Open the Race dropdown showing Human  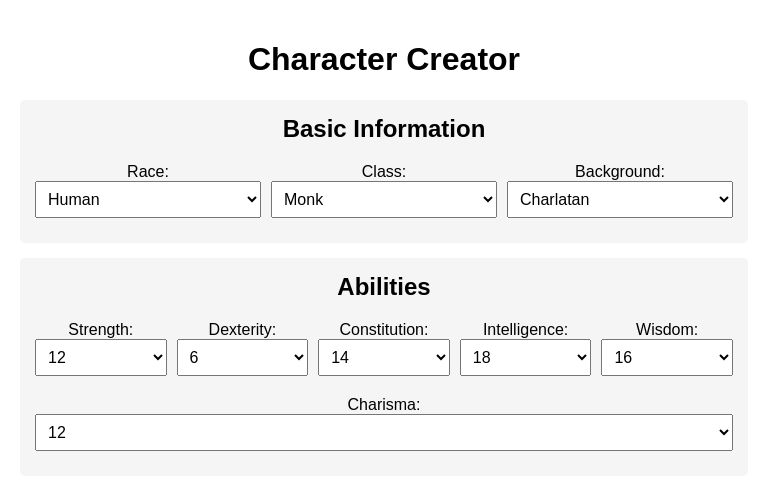pos(148,199)
